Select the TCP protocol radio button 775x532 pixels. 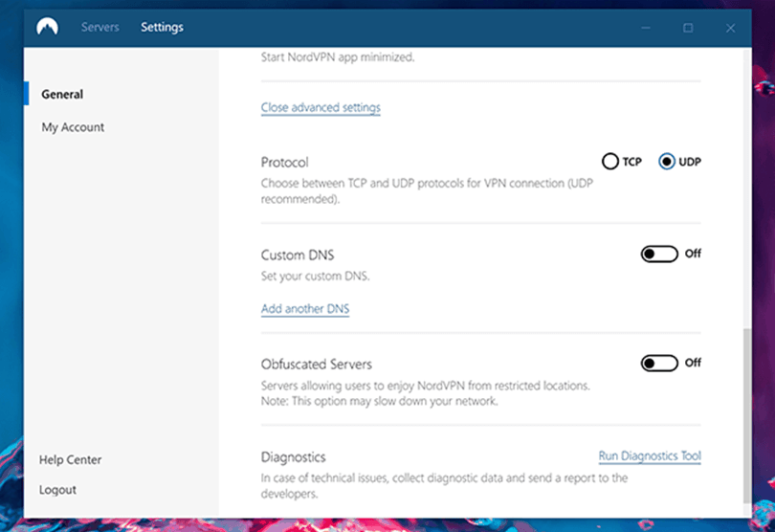[x=610, y=161]
